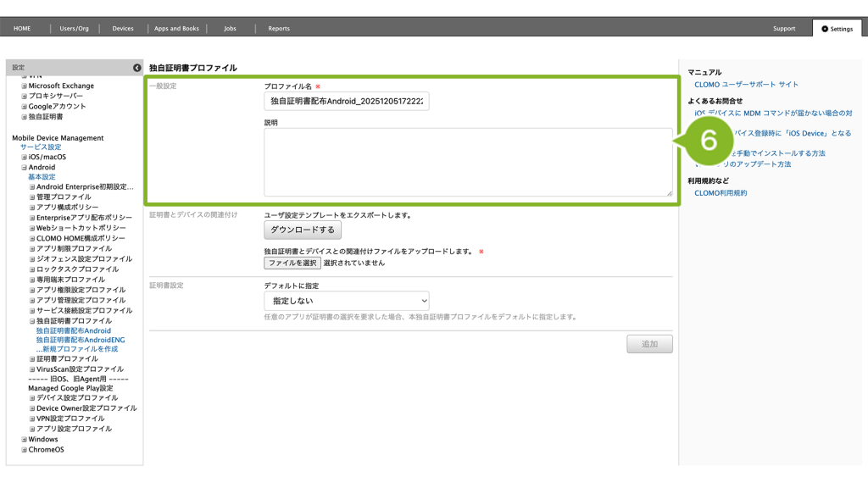The width and height of the screenshot is (868, 488).
Task: Open the CLOMO利用規約 link
Action: pos(721,193)
